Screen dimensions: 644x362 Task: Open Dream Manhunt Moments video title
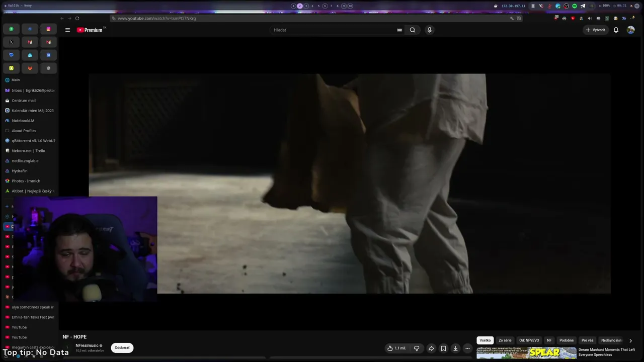tap(607, 352)
